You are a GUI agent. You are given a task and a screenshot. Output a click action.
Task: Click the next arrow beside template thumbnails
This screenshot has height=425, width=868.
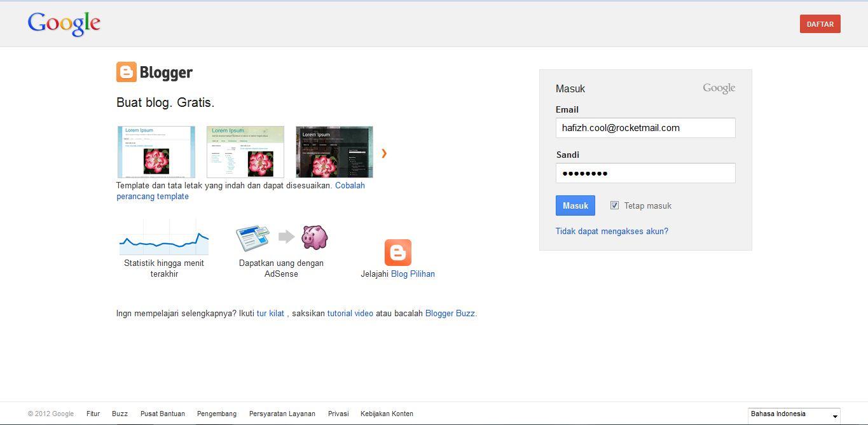pos(384,153)
